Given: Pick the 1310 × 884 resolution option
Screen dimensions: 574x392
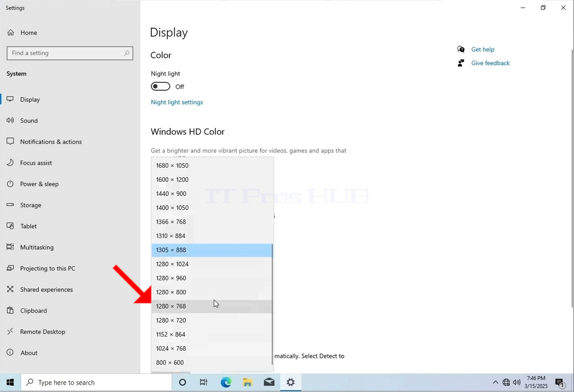Looking at the screenshot, I should pos(212,236).
